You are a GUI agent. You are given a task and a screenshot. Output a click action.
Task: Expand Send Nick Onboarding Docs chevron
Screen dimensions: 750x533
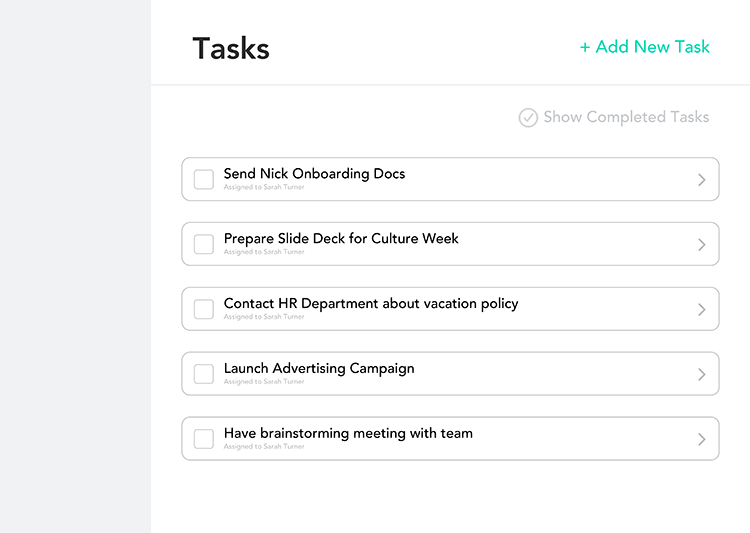click(x=702, y=180)
